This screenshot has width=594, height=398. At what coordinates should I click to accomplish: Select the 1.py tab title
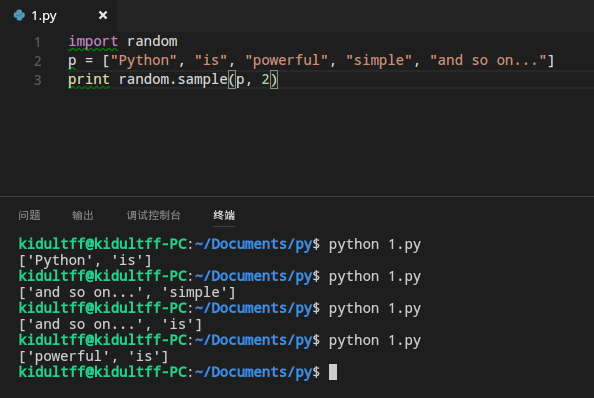pos(44,16)
